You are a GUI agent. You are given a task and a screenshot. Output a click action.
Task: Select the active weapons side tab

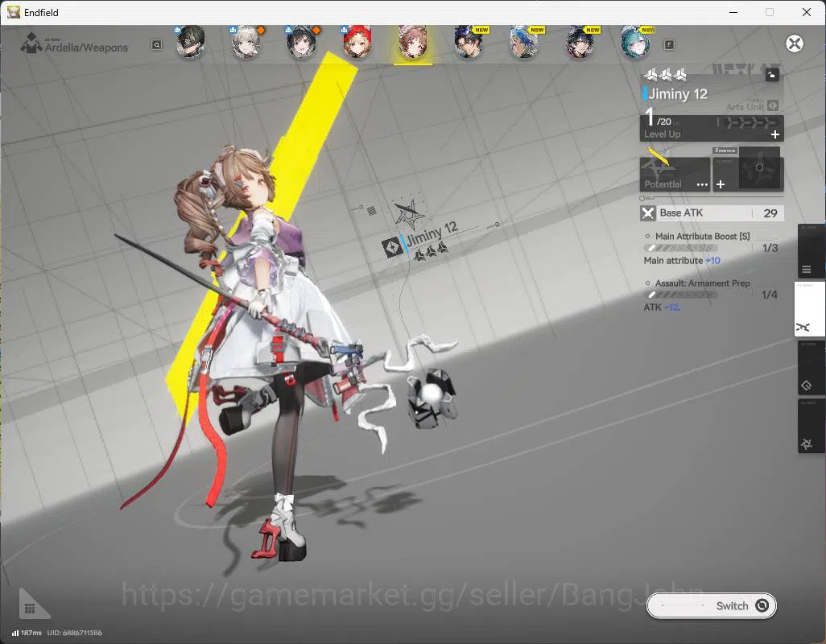coord(809,309)
